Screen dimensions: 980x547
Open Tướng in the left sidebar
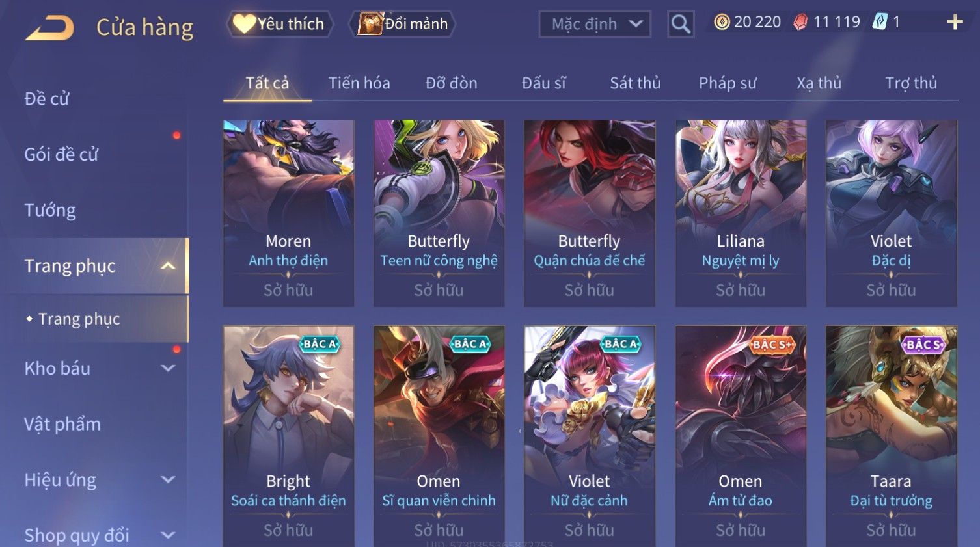(50, 210)
